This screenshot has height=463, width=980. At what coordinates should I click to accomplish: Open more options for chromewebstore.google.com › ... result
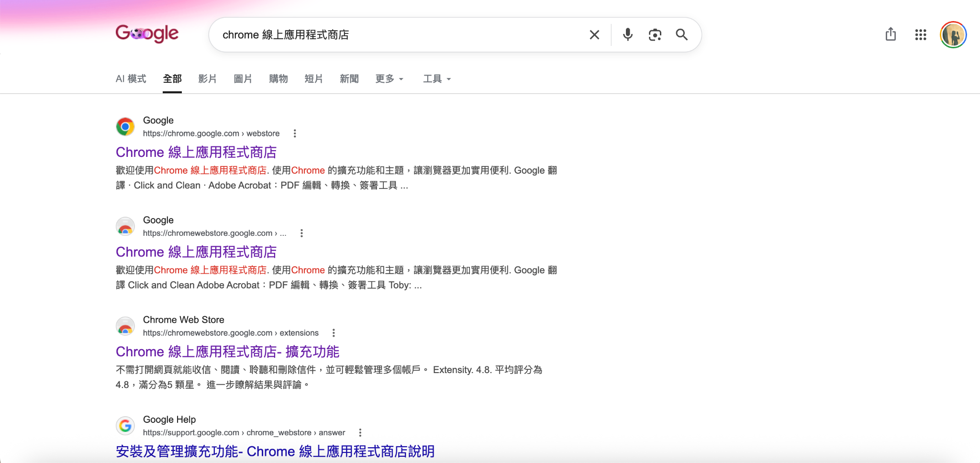[x=301, y=233]
